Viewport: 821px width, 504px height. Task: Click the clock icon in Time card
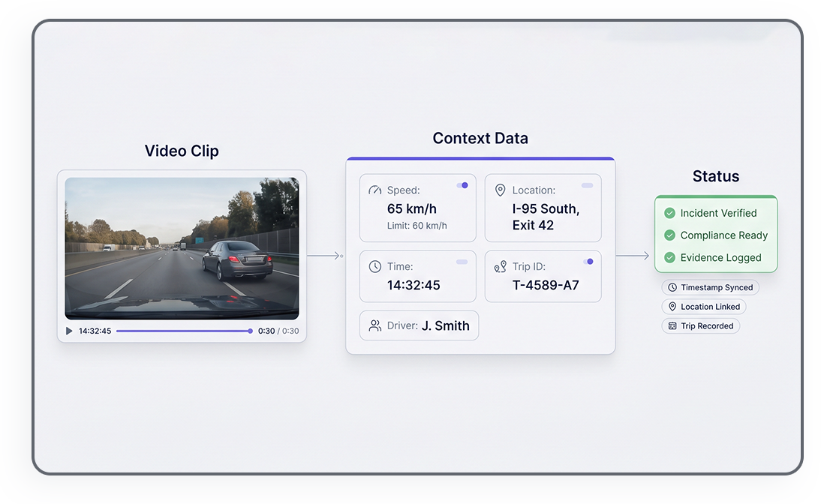coord(375,266)
